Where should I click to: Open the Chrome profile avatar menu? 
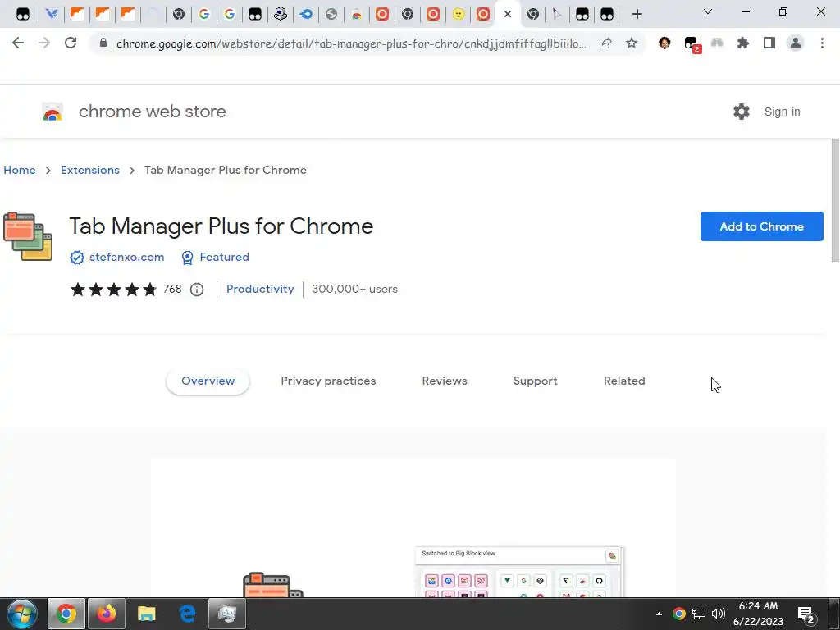(796, 43)
